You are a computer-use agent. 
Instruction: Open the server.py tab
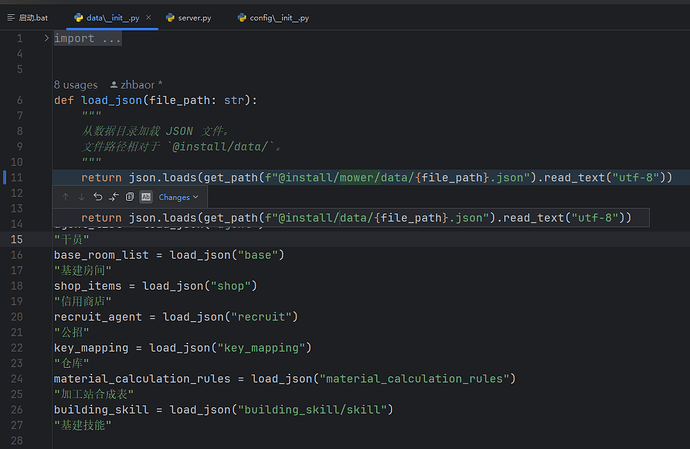189,18
